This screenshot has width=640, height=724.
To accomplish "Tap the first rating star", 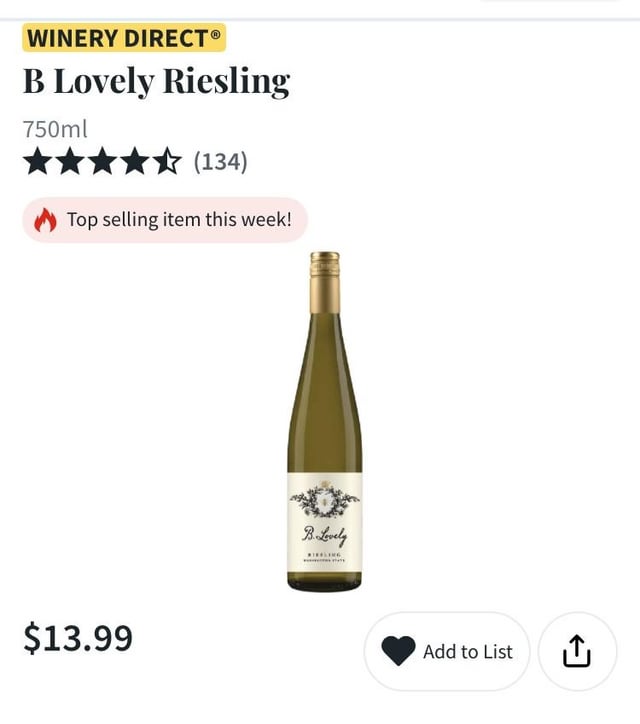I will pyautogui.click(x=38, y=161).
